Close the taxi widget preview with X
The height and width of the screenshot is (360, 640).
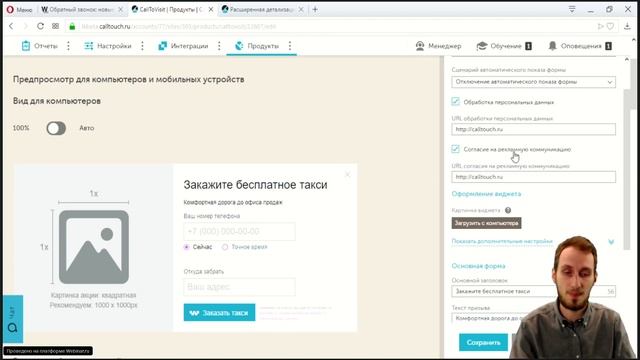347,174
